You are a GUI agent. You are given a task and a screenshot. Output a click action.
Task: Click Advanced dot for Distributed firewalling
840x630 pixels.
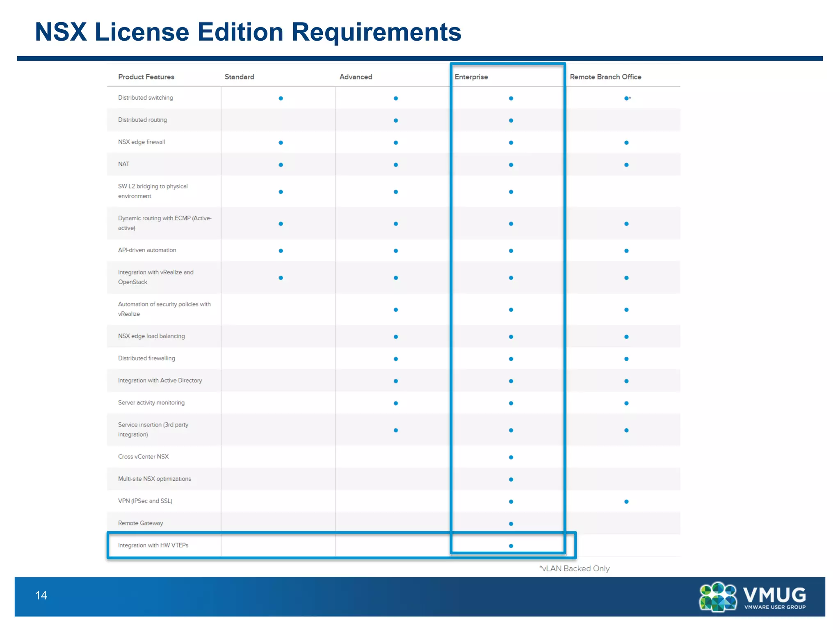[x=396, y=359]
